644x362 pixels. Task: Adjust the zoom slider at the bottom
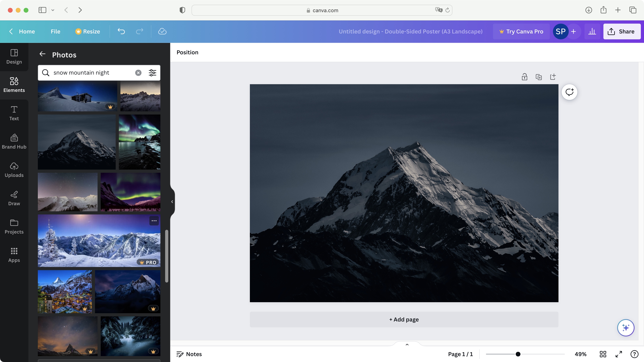[518, 354]
